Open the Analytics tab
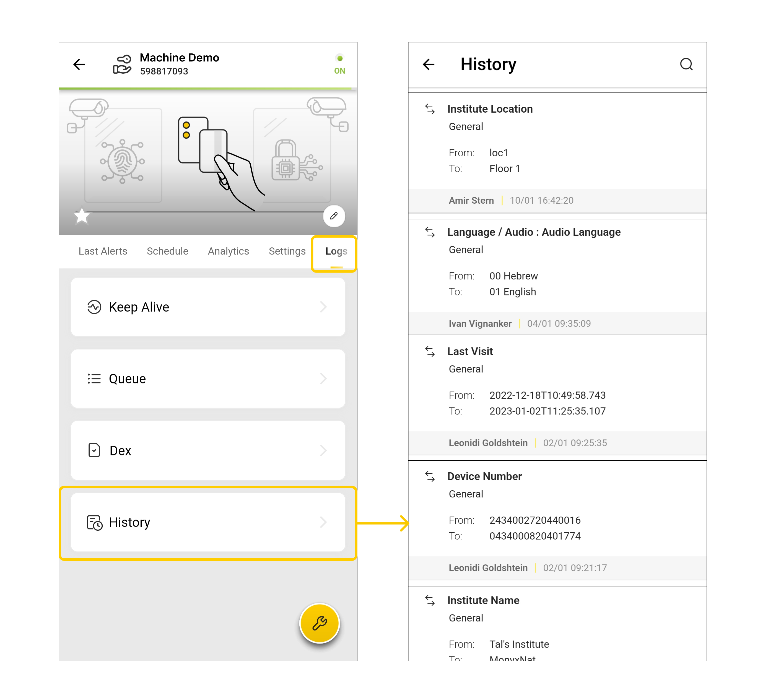Viewport: 763px width, 700px height. click(228, 251)
